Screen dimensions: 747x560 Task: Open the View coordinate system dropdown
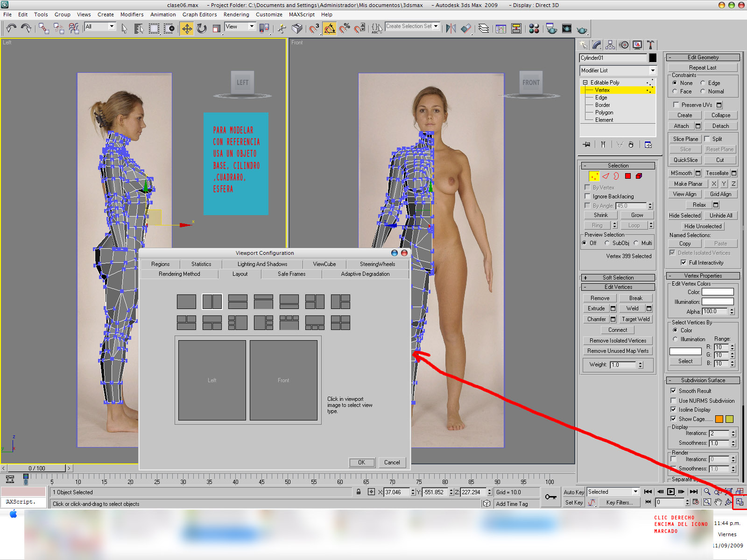click(x=240, y=27)
